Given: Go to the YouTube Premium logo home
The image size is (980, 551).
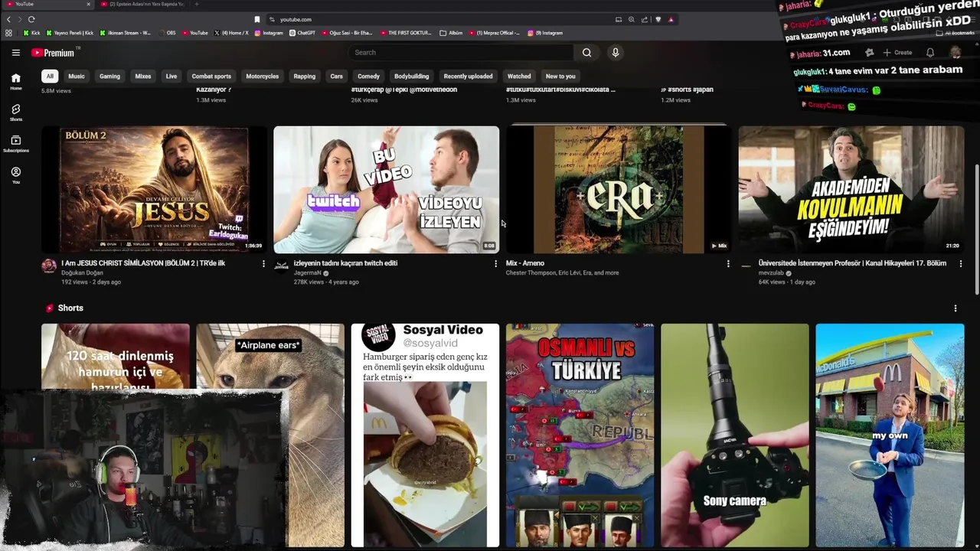Looking at the screenshot, I should tap(53, 53).
